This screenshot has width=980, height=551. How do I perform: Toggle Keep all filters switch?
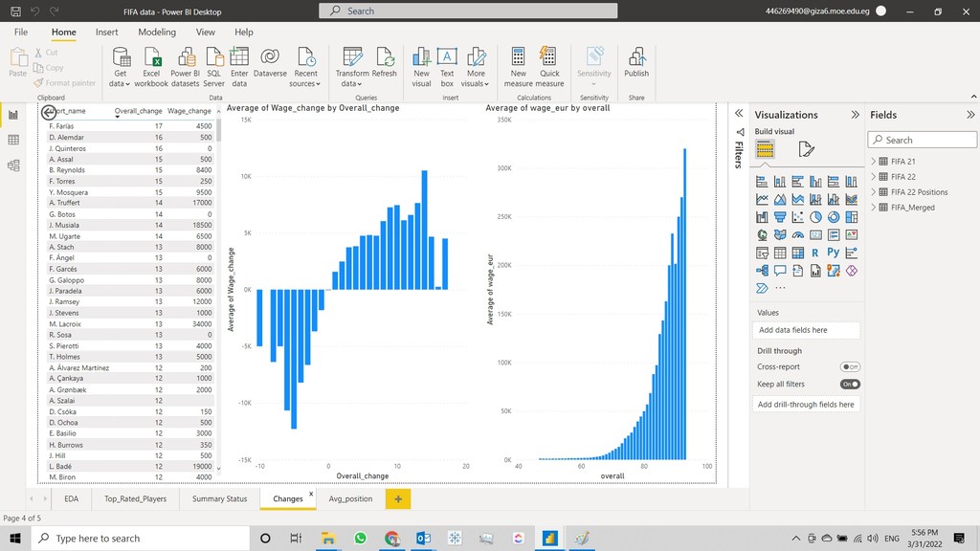(850, 385)
